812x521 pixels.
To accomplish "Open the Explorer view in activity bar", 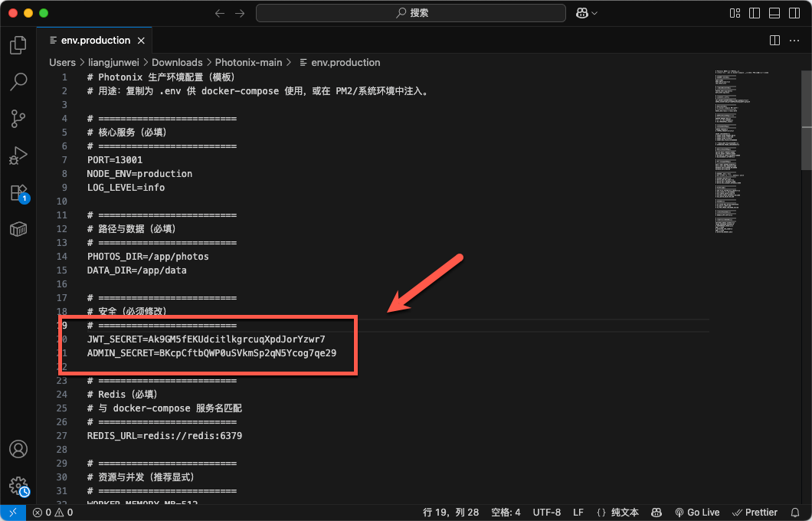I will click(18, 45).
